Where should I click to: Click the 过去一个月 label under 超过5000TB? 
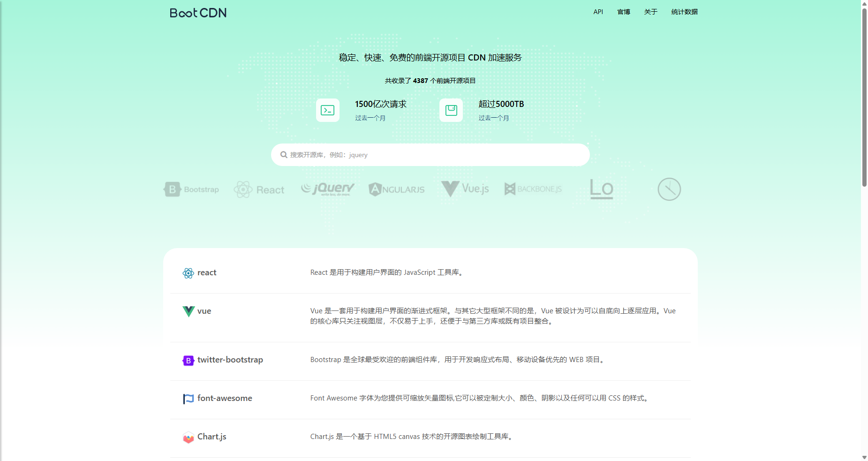coord(494,118)
